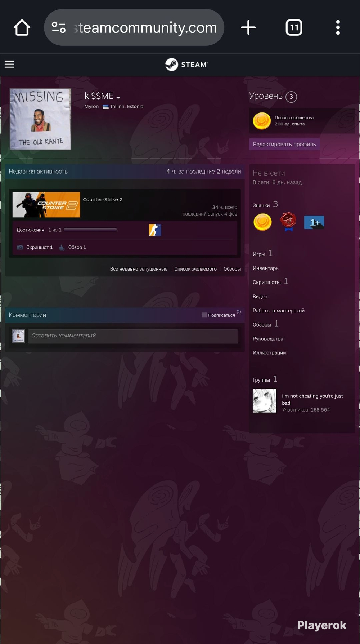Click the Estonia flag icon
This screenshot has height=644, width=360.
[x=106, y=107]
